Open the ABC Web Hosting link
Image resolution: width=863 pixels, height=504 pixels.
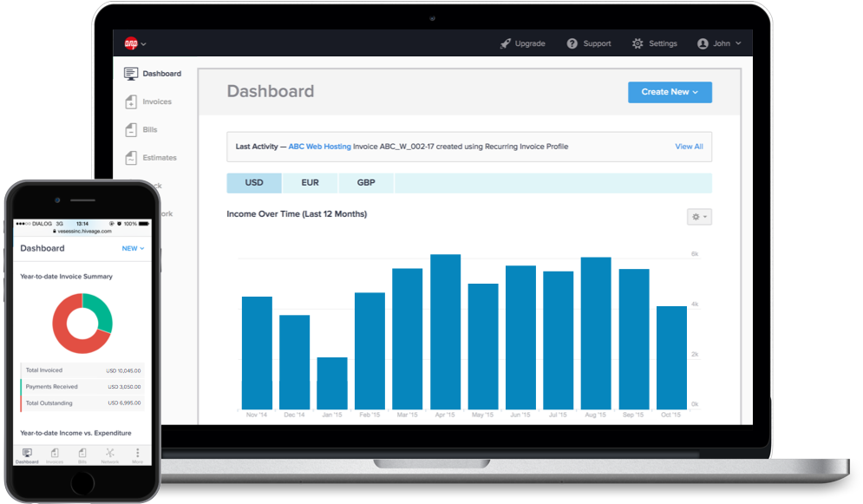(320, 147)
